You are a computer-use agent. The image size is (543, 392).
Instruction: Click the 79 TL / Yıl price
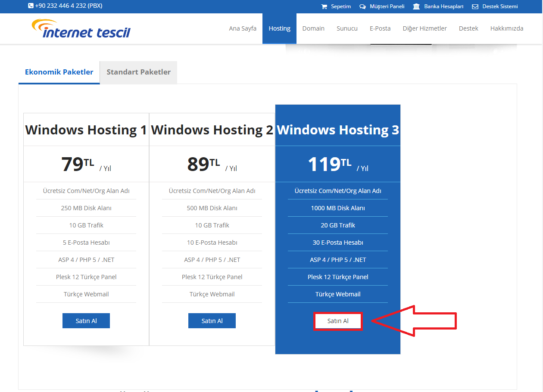click(86, 164)
